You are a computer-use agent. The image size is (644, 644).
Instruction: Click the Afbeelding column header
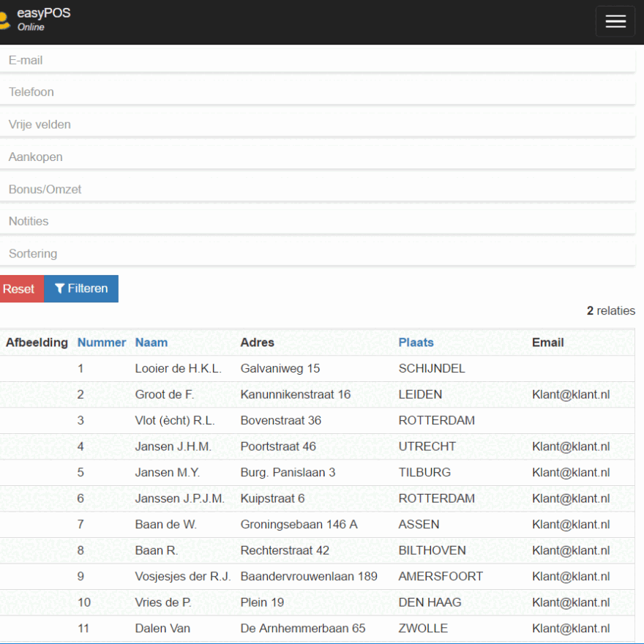37,342
